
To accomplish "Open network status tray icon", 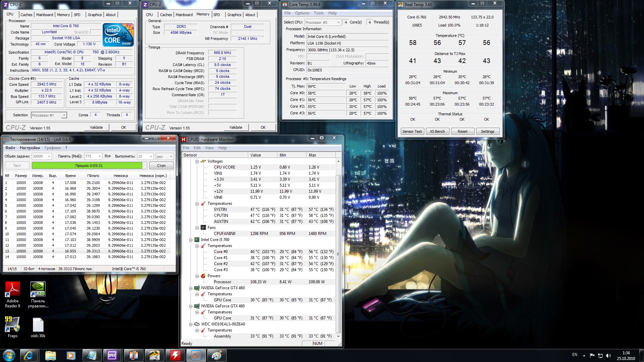I will 600,356.
